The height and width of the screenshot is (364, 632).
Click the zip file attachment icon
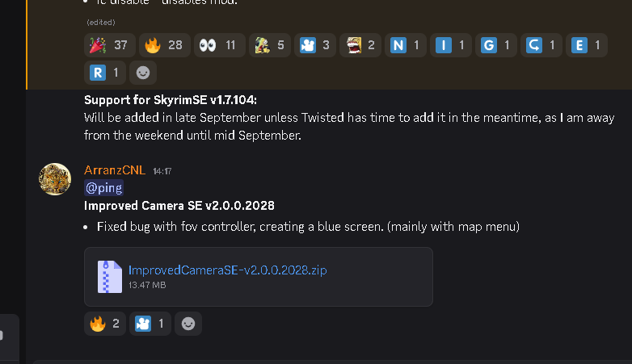[x=110, y=277]
